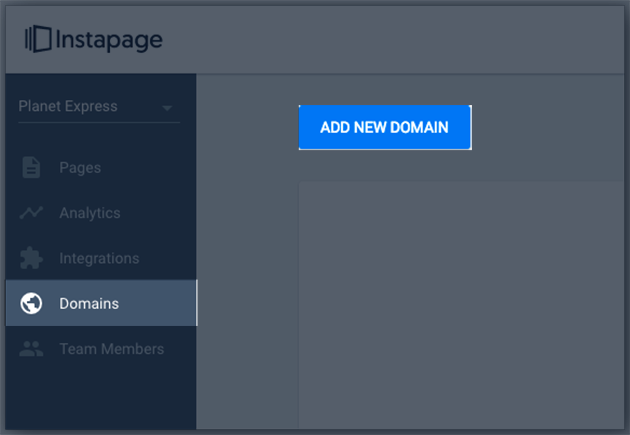Screen dimensions: 630x435
Task: Go to Analytics section
Action: 101,213
